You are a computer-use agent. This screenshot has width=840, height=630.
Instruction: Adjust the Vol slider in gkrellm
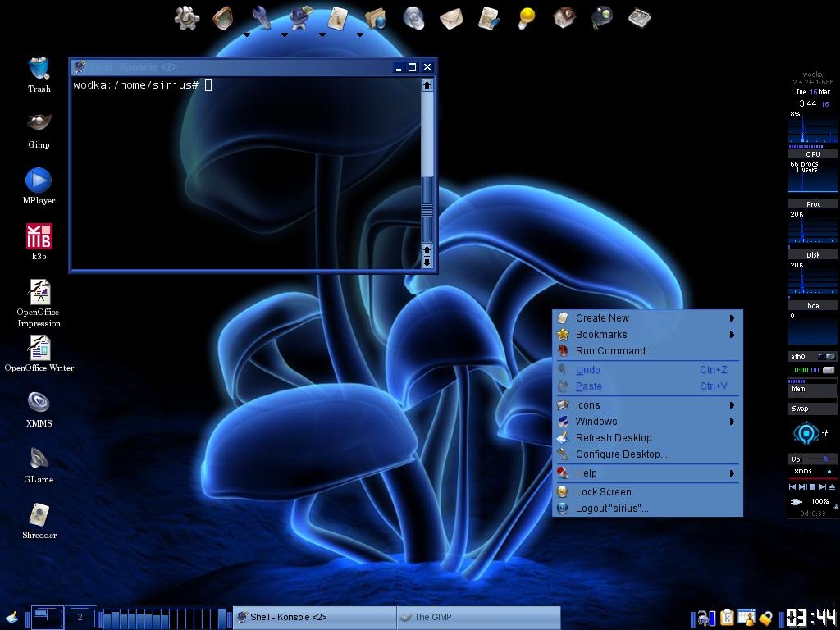click(824, 459)
